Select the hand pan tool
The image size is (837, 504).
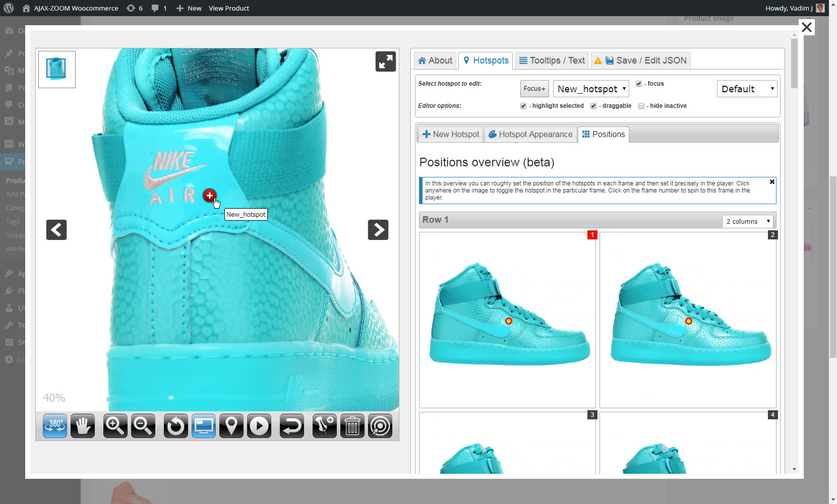point(83,426)
